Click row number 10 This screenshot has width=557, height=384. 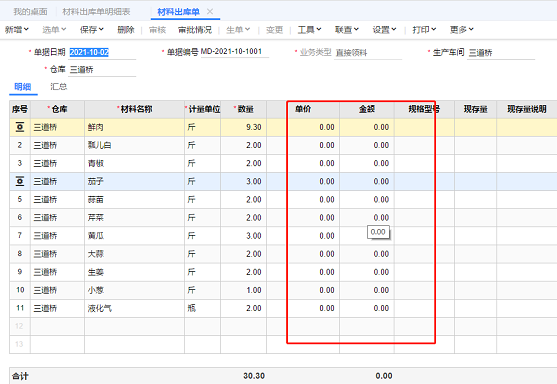point(20,290)
